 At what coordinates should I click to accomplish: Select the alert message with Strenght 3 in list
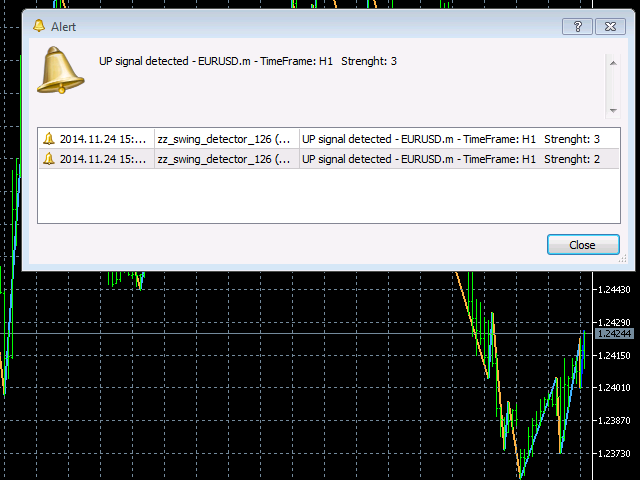450,139
